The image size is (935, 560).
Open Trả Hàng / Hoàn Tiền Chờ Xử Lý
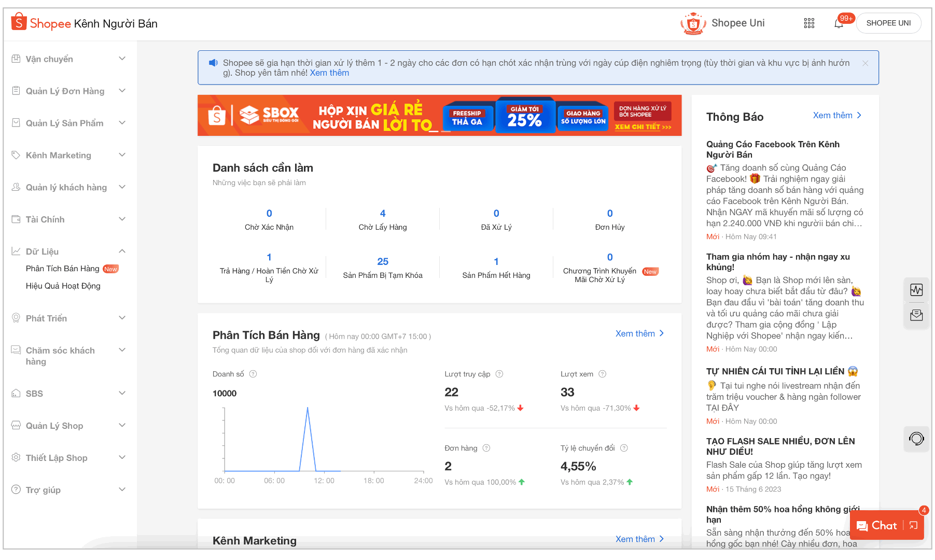pyautogui.click(x=269, y=268)
